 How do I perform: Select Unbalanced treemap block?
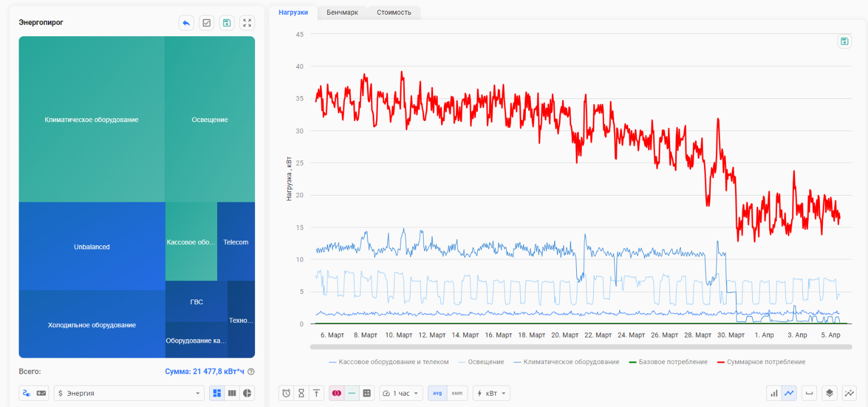[92, 246]
